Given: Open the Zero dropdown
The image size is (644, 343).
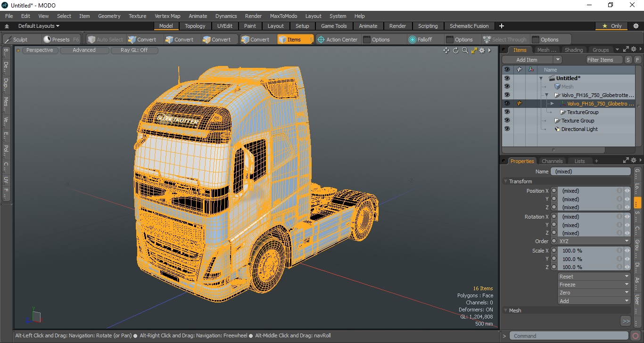Looking at the screenshot, I should point(594,293).
